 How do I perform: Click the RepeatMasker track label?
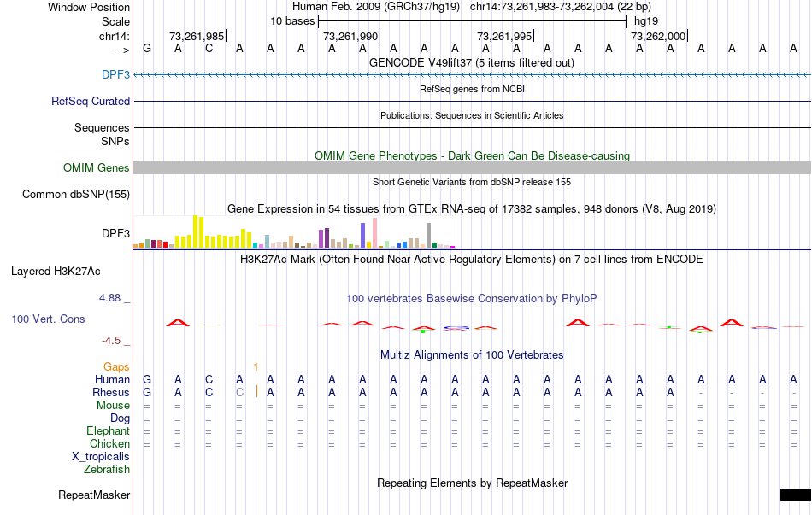(x=94, y=495)
